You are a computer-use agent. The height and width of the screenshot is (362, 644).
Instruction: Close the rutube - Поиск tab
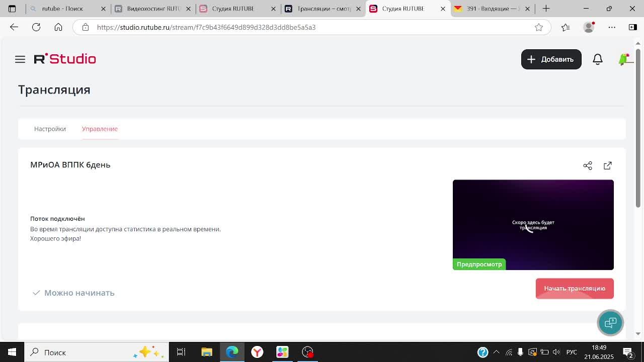point(104,9)
